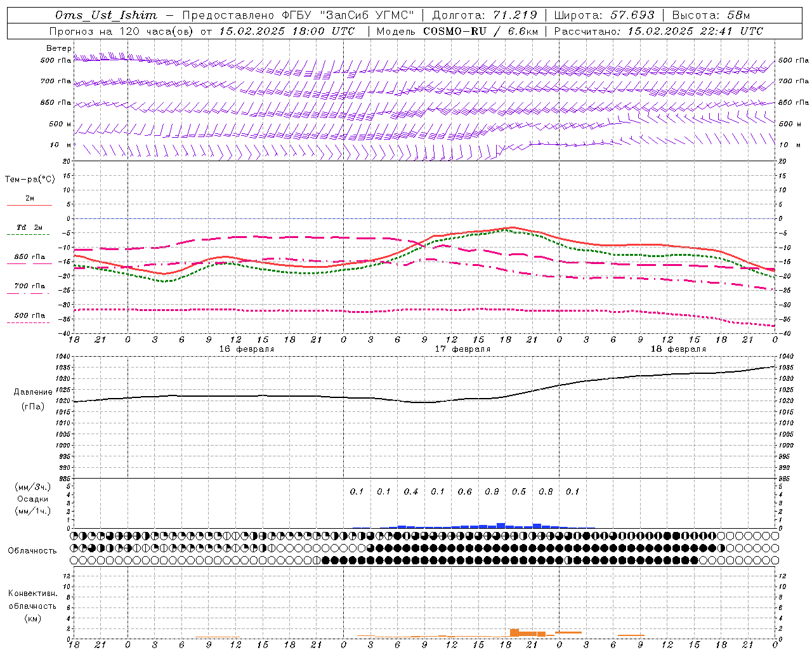
Task: Select the longitude value 'Долгота: 71.219'
Action: pos(485,15)
